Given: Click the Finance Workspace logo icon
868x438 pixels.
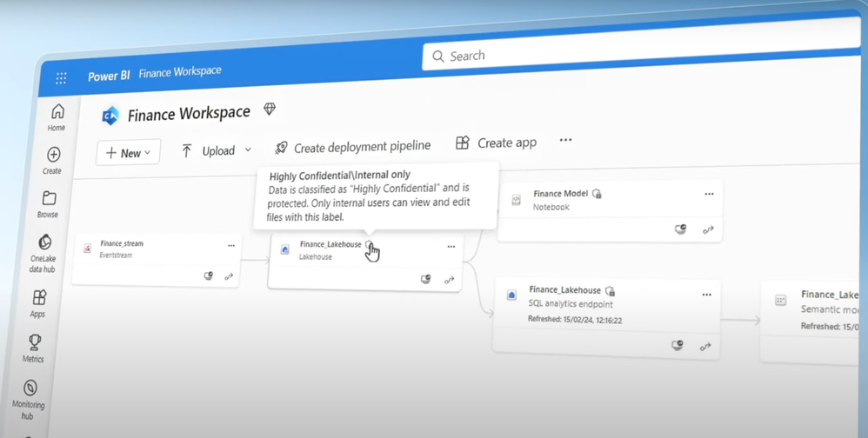Looking at the screenshot, I should 110,116.
